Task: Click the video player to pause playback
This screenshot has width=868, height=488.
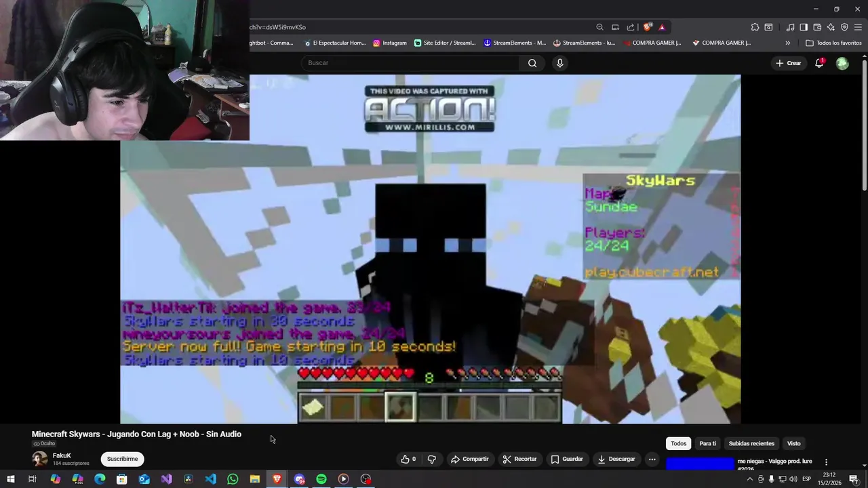Action: (430, 249)
